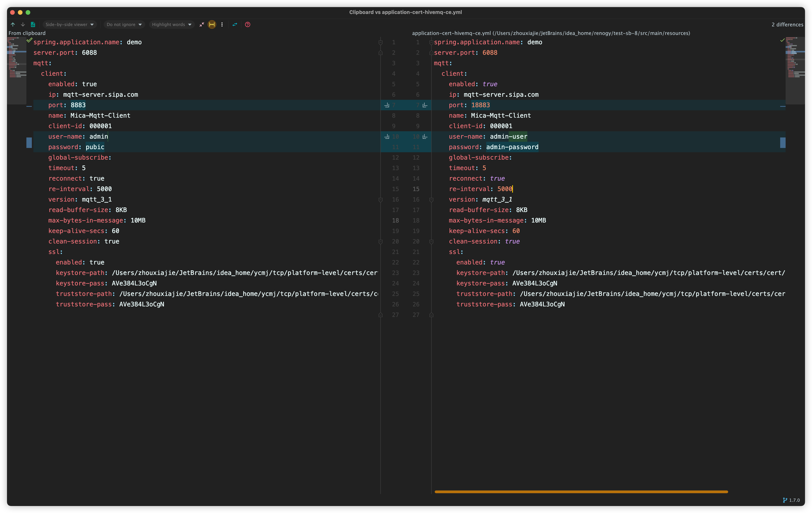This screenshot has width=812, height=513.
Task: Jump to source file icon
Action: [x=33, y=24]
